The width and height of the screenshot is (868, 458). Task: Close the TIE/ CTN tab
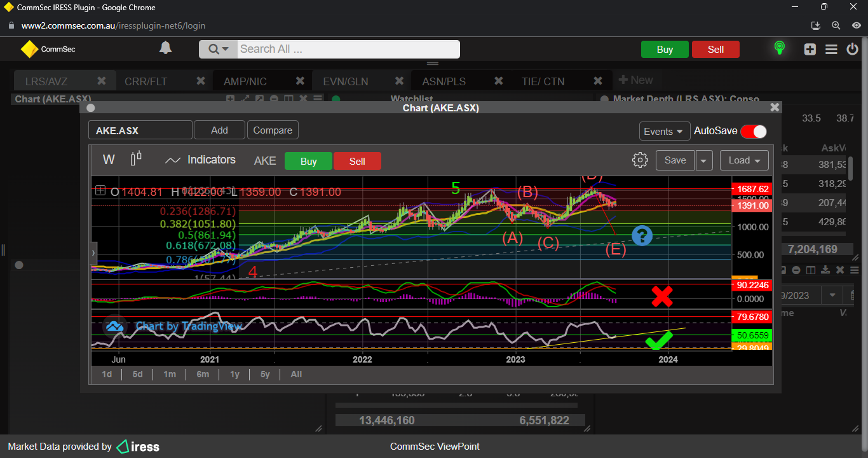598,81
